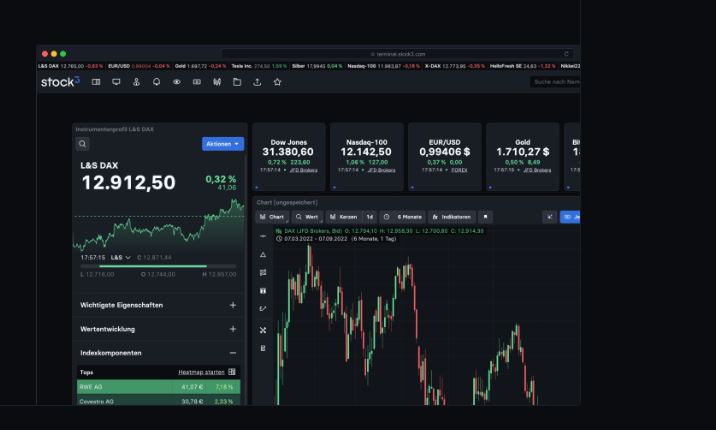
Task: Click the Nasdaq-100 tile
Action: (x=367, y=157)
